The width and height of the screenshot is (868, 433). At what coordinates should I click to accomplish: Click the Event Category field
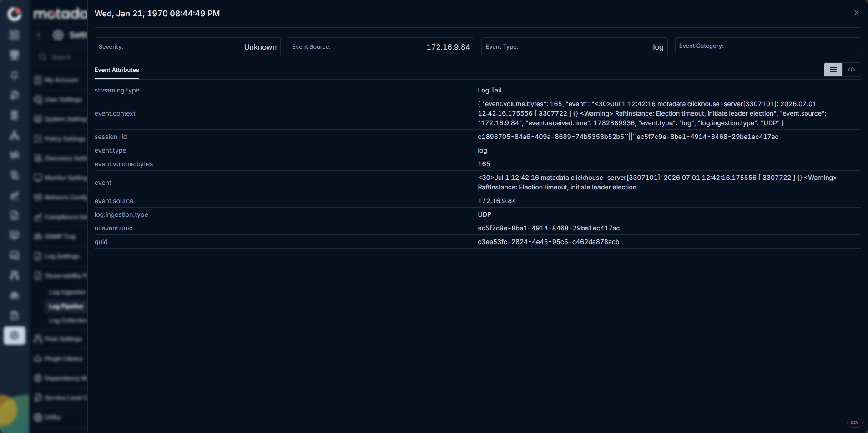(x=768, y=46)
